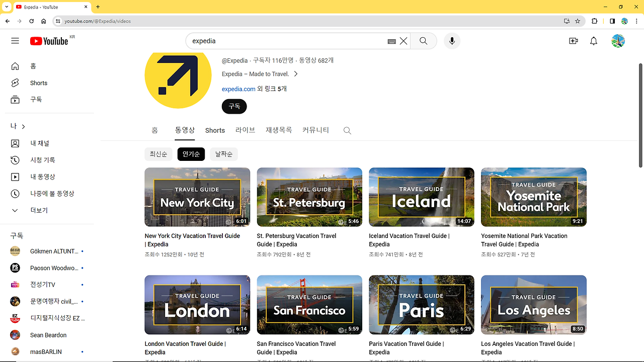Start voice search with microphone

pyautogui.click(x=452, y=41)
